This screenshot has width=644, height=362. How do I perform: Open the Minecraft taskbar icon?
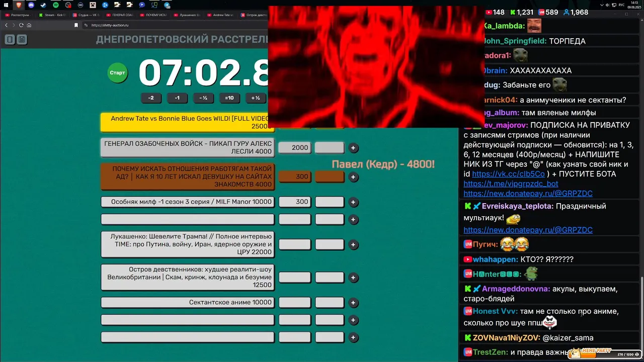tap(93, 5)
